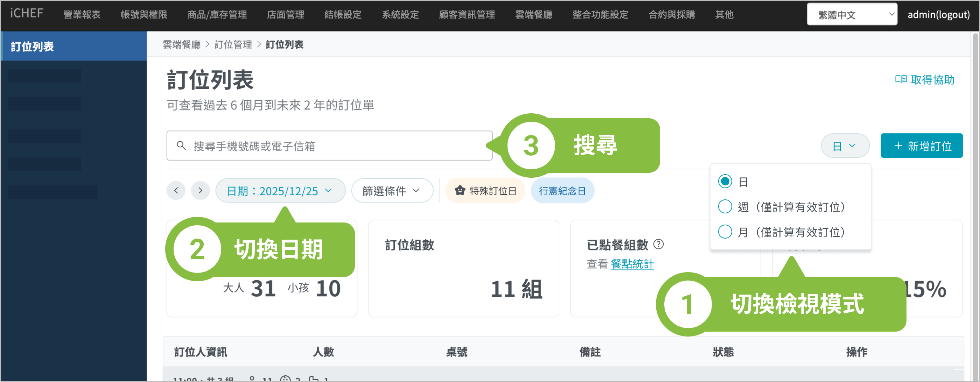Viewport: 980px width, 382px height.
Task: Open the 繁體中文 language selector
Action: tap(852, 14)
